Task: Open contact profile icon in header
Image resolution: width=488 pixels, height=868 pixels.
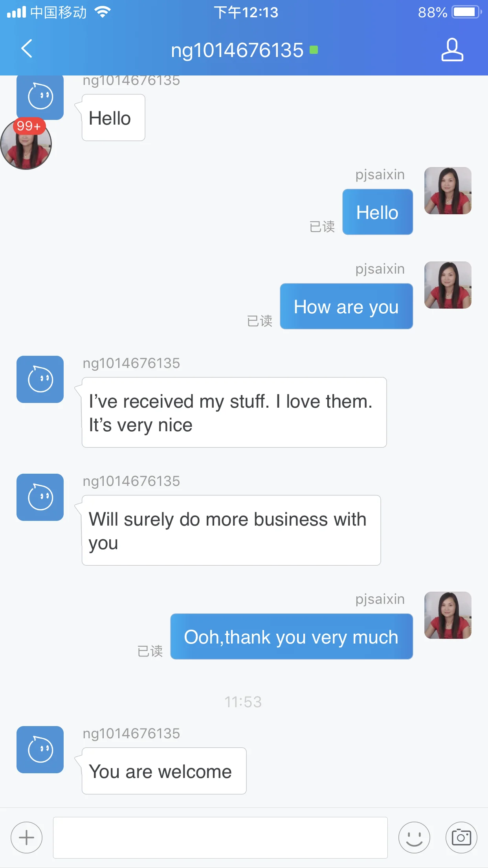Action: [x=452, y=50]
